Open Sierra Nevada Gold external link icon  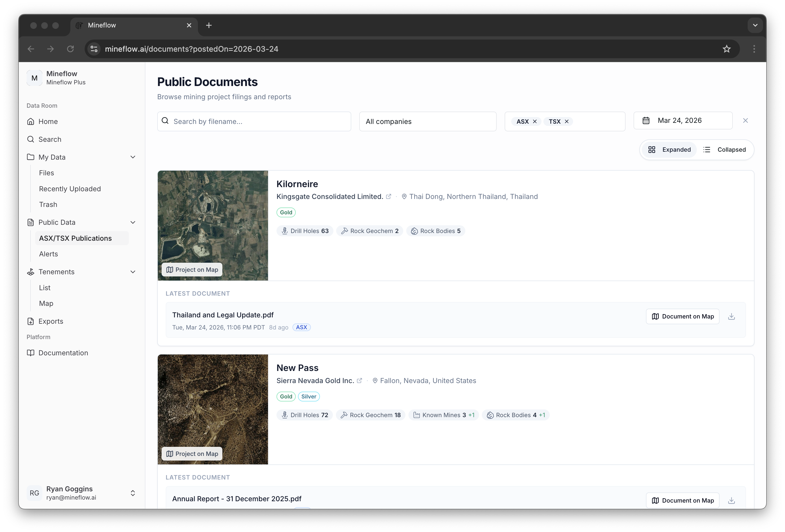point(360,381)
